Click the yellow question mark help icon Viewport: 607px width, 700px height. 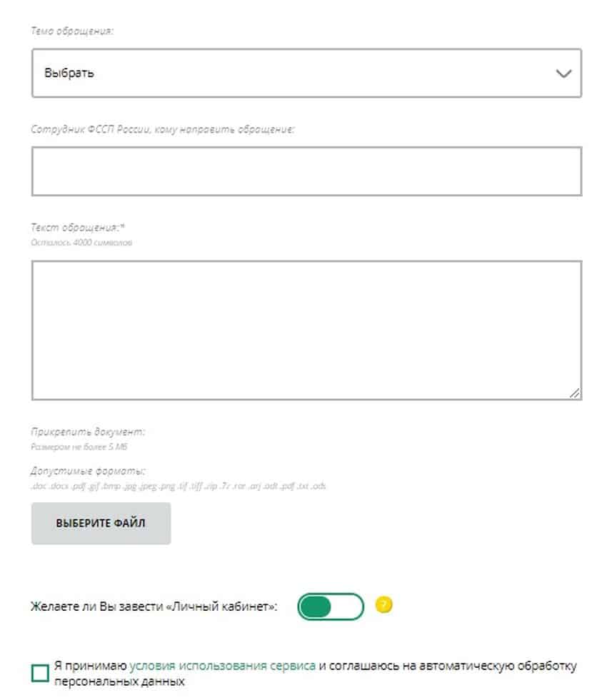384,606
